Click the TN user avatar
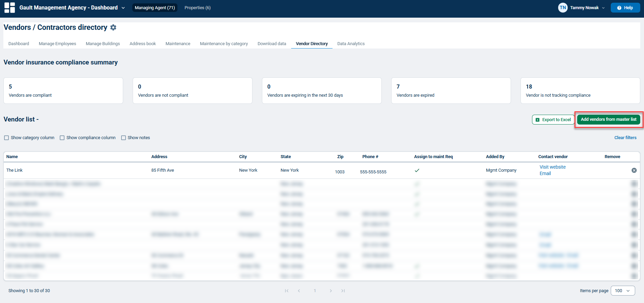644x303 pixels. coord(563,7)
